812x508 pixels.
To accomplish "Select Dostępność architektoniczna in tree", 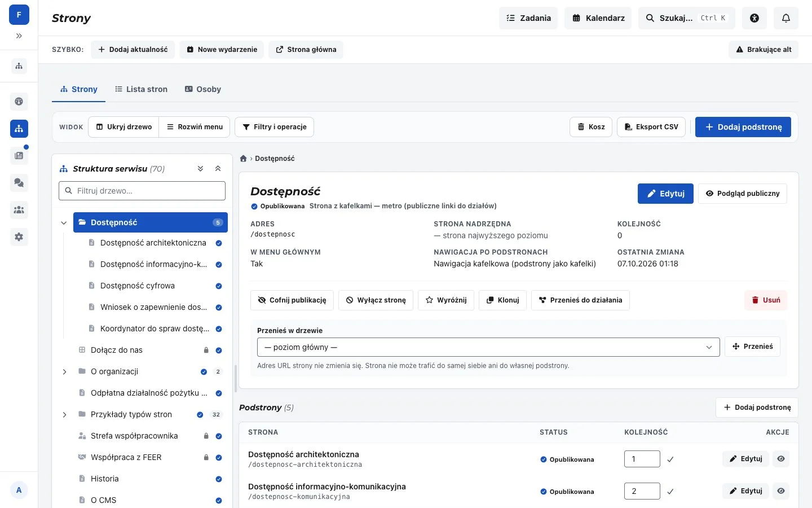I will (x=153, y=243).
